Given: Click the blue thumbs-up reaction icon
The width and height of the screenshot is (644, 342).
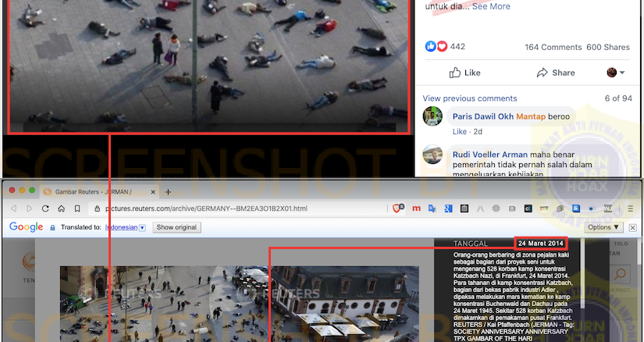Looking at the screenshot, I should click(x=430, y=46).
